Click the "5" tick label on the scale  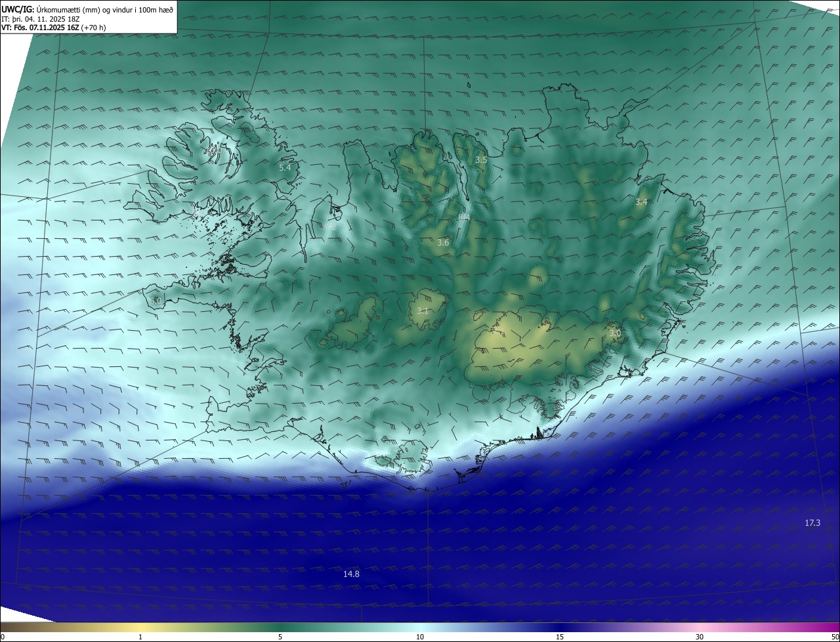[280, 637]
